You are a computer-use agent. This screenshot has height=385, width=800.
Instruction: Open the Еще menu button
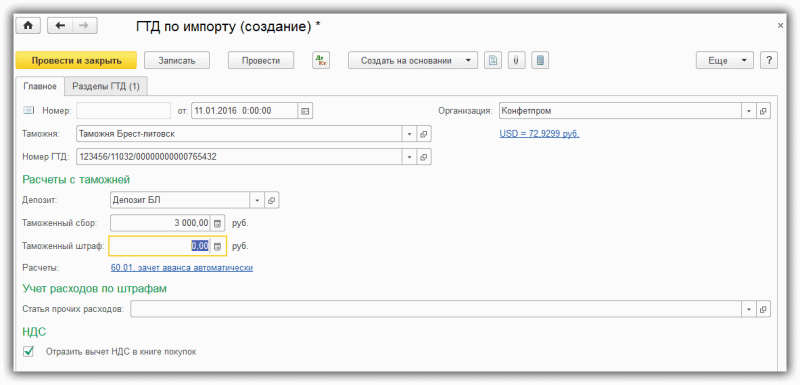tap(724, 60)
